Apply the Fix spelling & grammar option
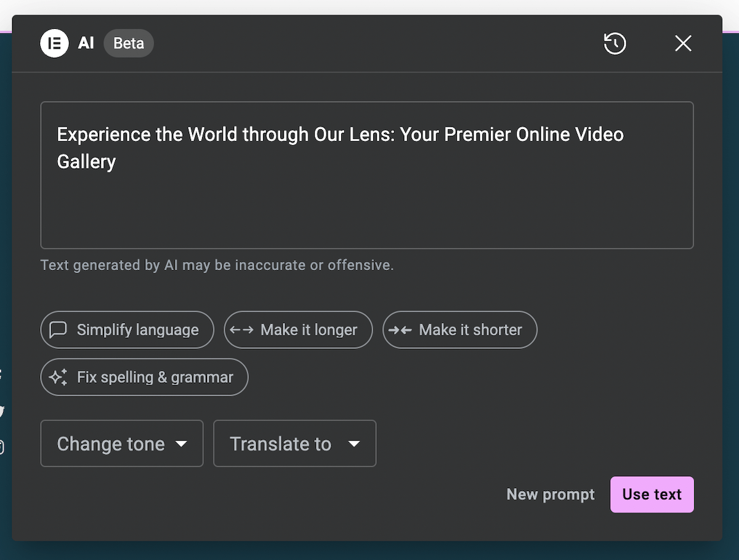The image size is (739, 560). pyautogui.click(x=155, y=377)
